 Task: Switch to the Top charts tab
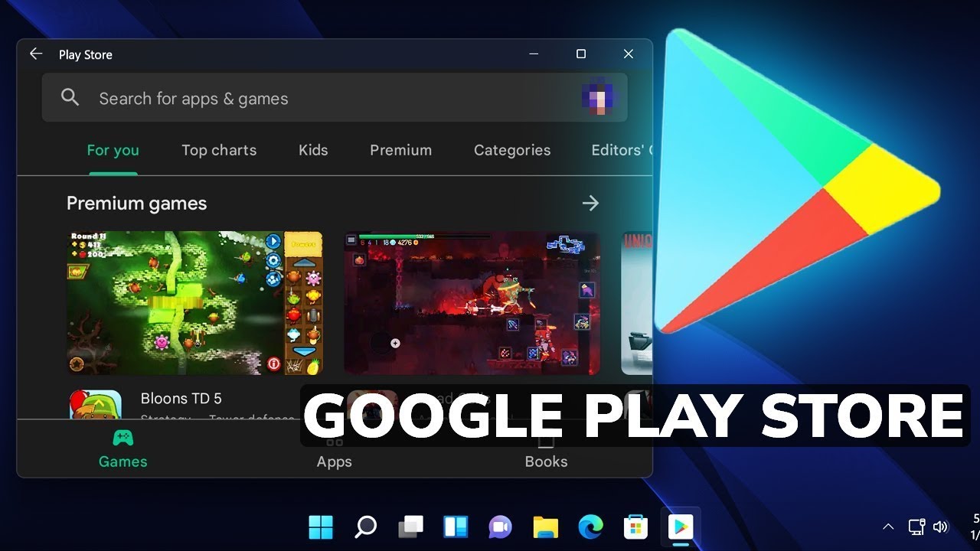(219, 150)
